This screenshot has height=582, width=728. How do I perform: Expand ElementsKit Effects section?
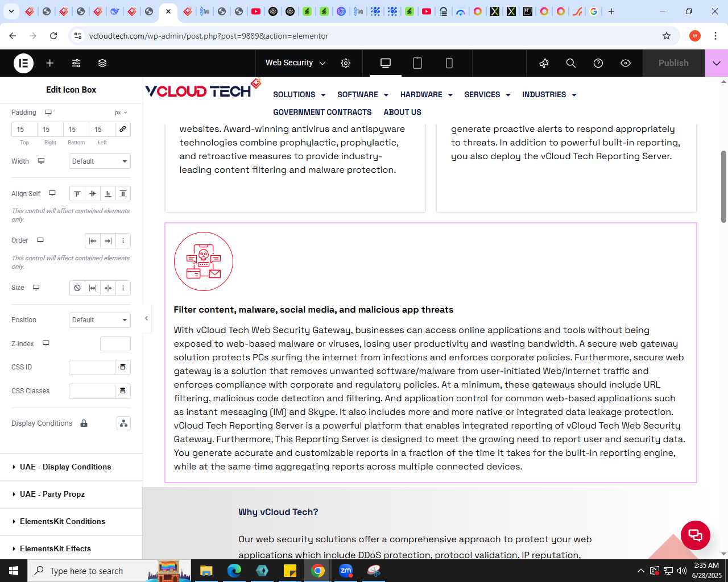[x=71, y=548]
